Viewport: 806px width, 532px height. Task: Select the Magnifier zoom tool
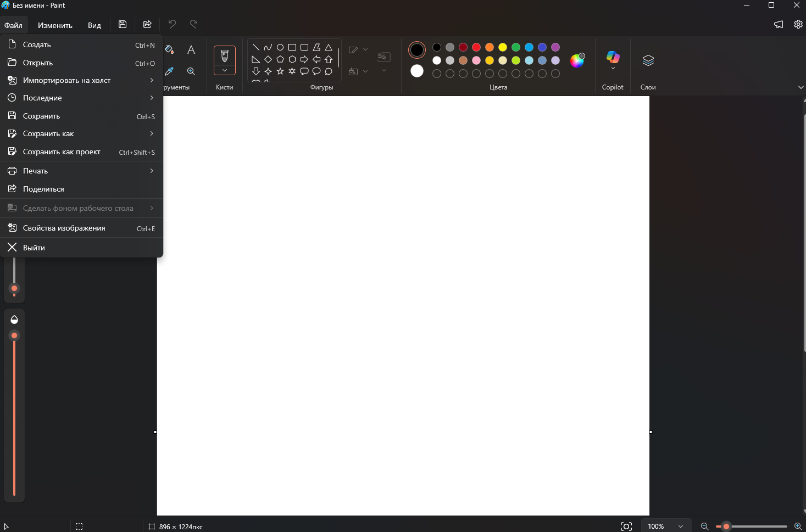point(191,71)
